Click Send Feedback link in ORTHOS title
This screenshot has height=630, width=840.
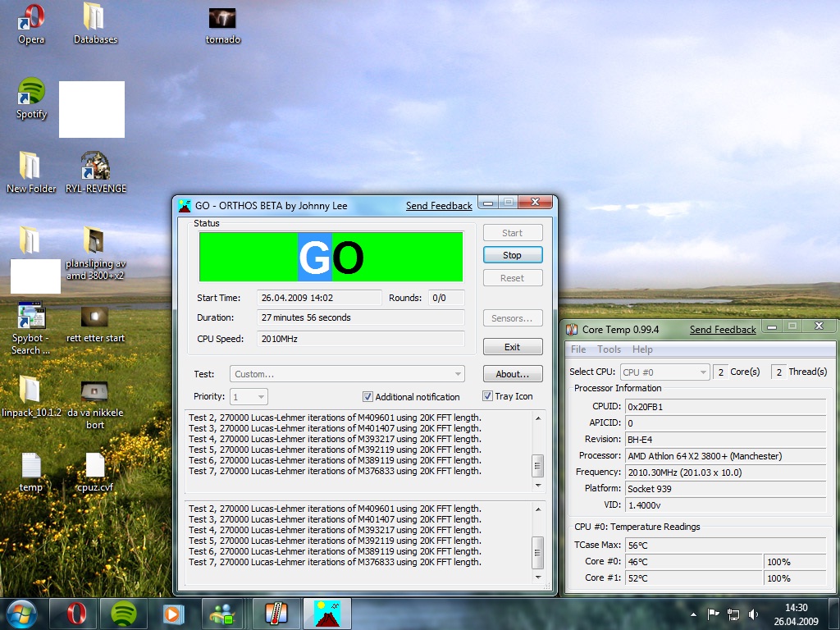[439, 206]
